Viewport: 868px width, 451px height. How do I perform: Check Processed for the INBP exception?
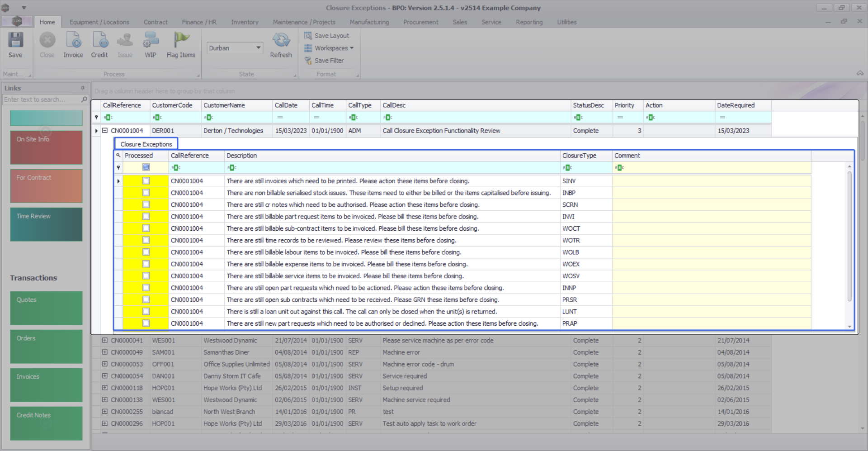(146, 193)
